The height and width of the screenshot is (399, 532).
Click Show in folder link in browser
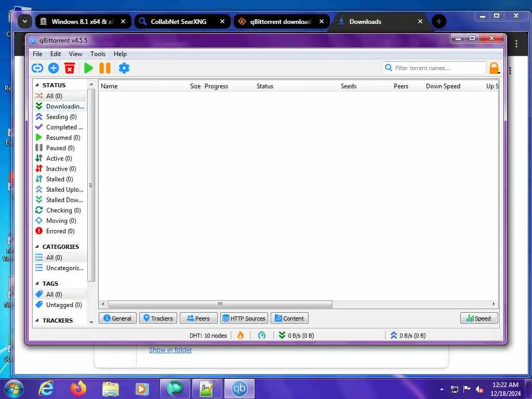click(170, 350)
